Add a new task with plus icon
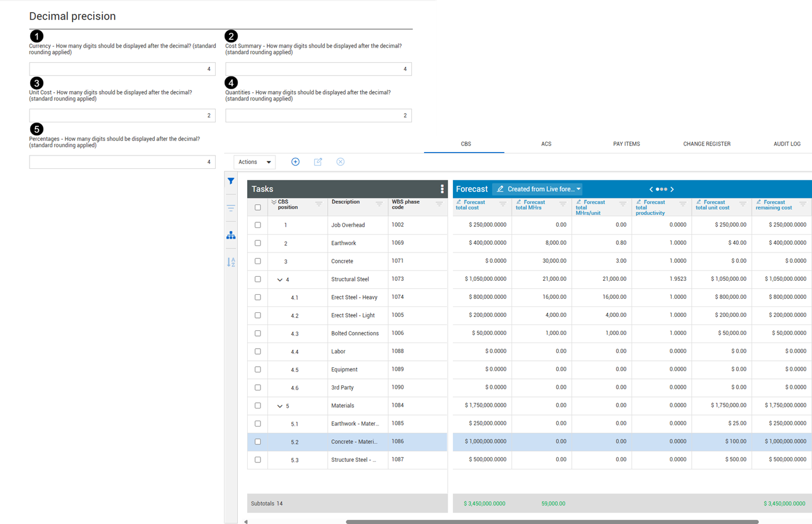The height and width of the screenshot is (524, 812). point(295,162)
